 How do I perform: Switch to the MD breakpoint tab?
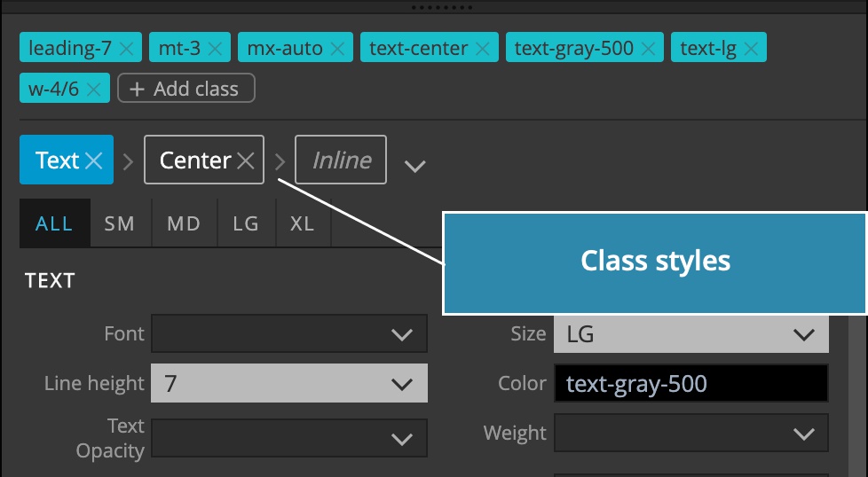point(184,223)
